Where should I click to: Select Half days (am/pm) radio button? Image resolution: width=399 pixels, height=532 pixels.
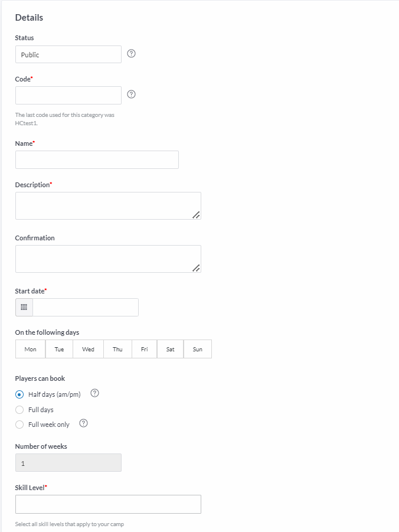[x=19, y=394]
